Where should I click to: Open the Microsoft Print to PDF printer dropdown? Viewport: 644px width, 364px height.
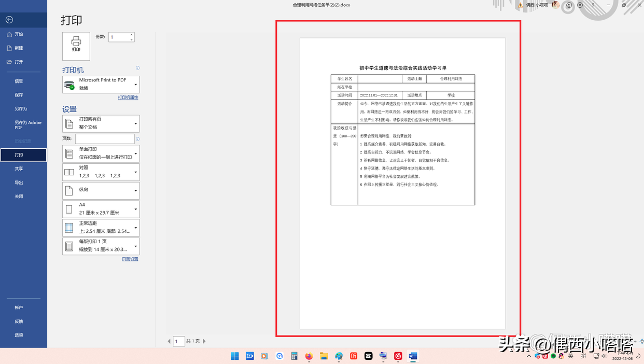(x=101, y=85)
